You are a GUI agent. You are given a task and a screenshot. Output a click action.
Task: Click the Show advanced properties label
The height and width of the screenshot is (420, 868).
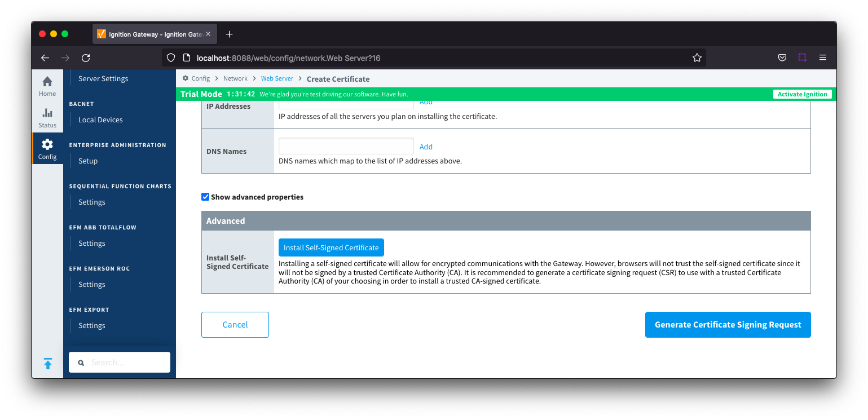(x=257, y=197)
